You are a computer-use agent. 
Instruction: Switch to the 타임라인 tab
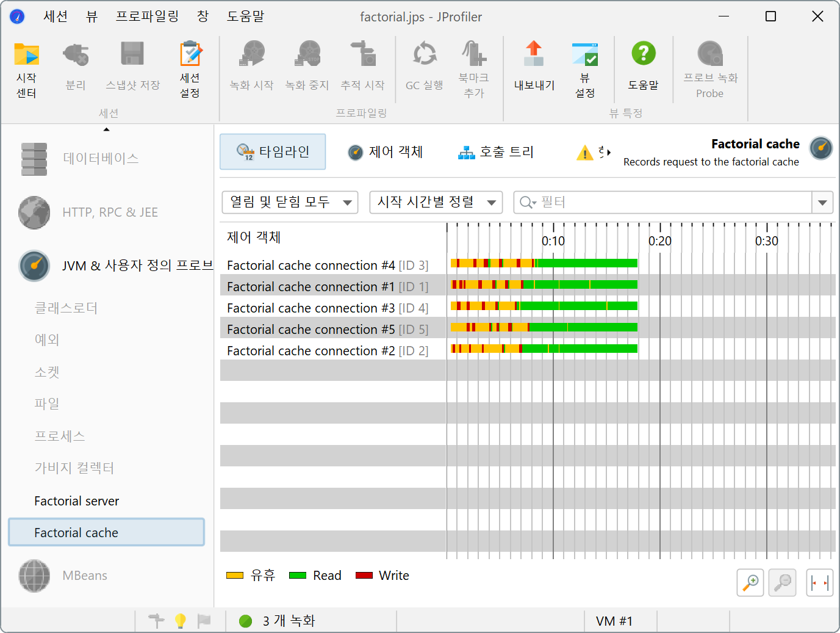[273, 152]
